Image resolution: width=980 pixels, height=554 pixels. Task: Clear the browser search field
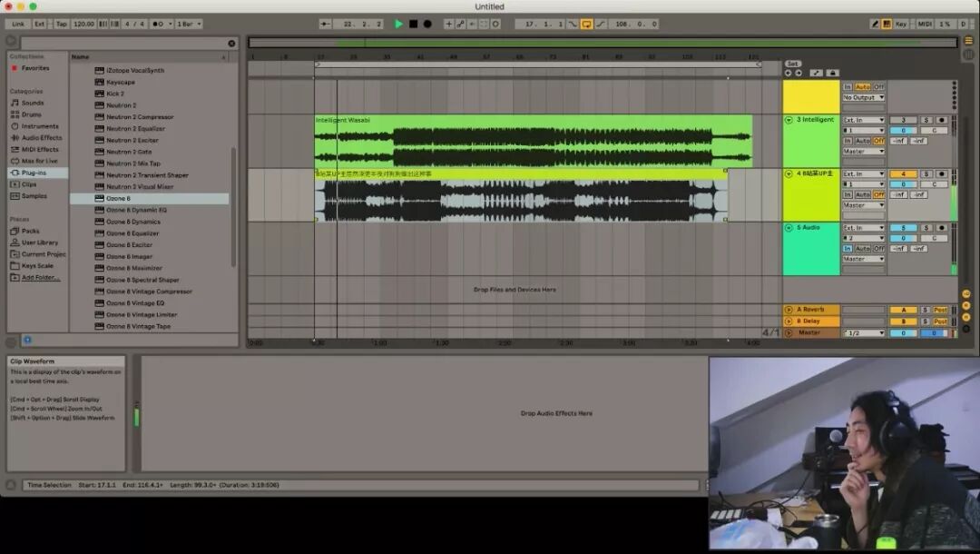(x=232, y=44)
